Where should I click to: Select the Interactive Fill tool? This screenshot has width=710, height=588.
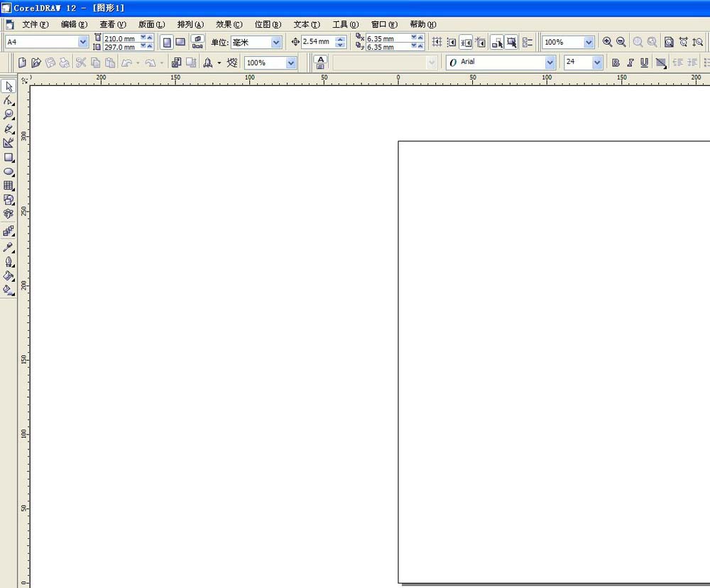click(9, 290)
